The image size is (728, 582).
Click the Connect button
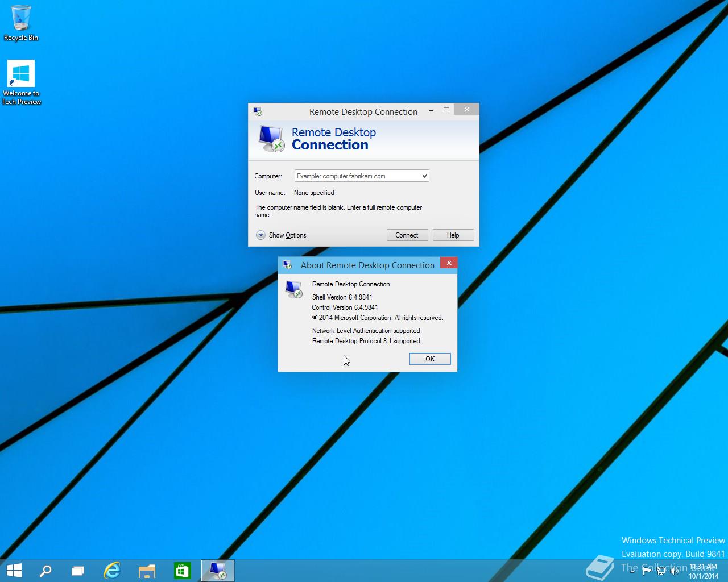click(x=407, y=235)
